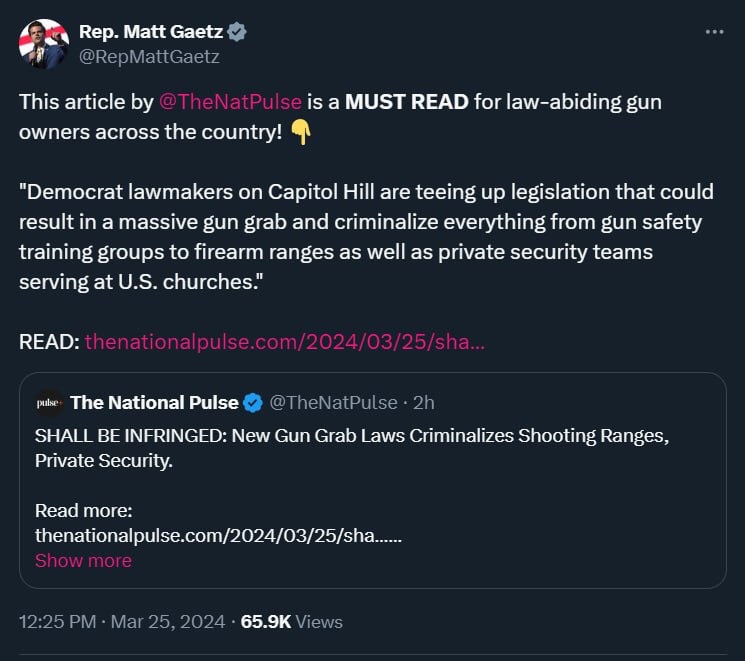The image size is (745, 661).
Task: Open the thenationalpulse.com link after READ:
Action: pyautogui.click(x=285, y=342)
